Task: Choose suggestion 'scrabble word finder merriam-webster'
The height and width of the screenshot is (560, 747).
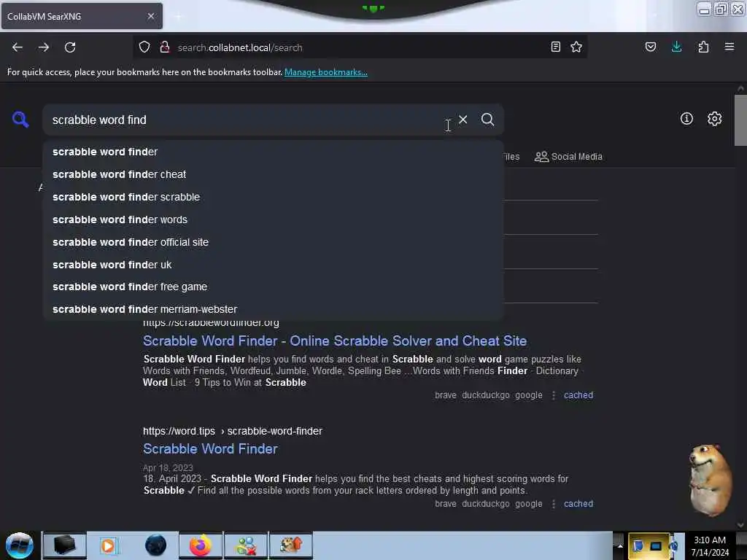Action: coord(274,309)
